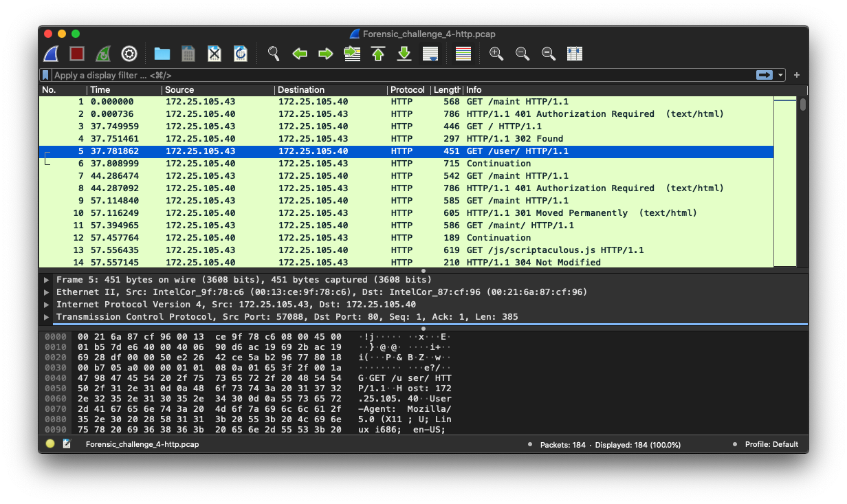Sort packets by the Source column

coord(180,90)
